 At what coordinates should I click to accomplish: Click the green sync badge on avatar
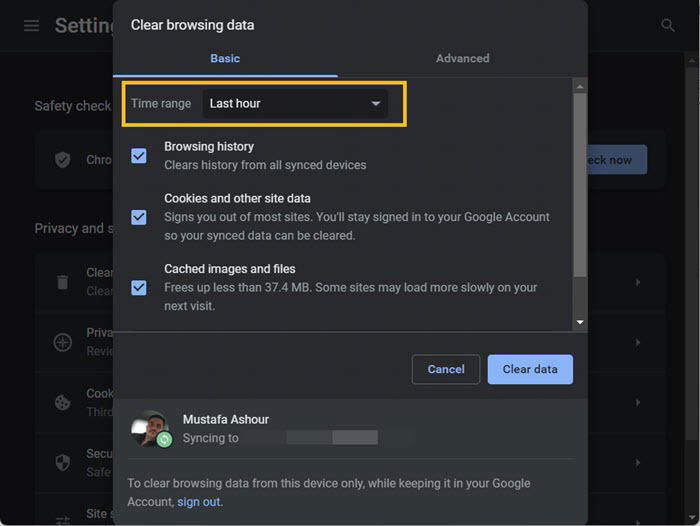point(164,439)
